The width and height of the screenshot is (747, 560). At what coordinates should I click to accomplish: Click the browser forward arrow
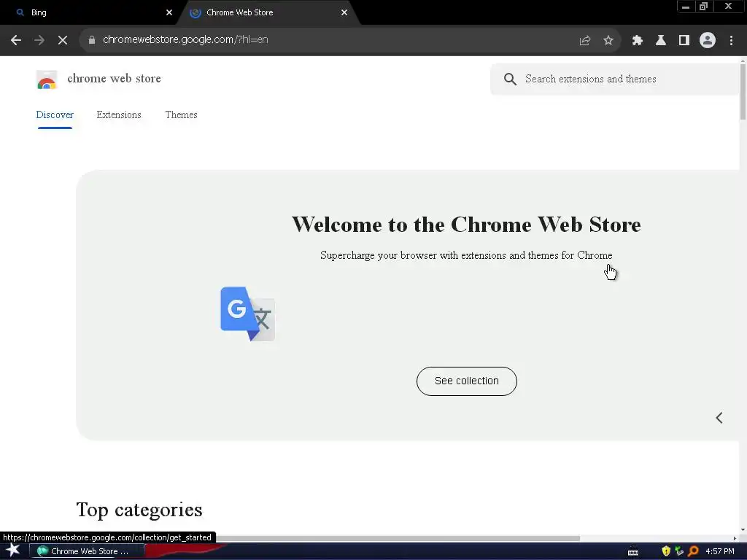tap(39, 40)
